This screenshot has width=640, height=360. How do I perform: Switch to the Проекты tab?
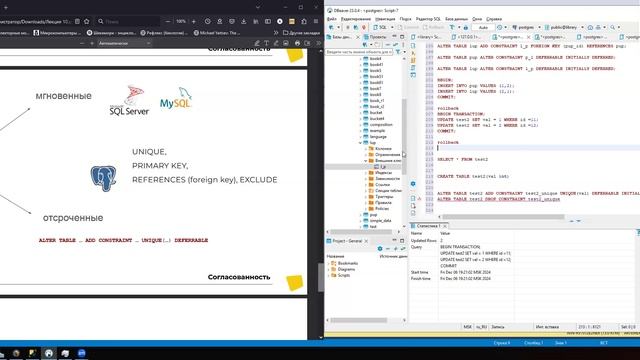(x=375, y=37)
